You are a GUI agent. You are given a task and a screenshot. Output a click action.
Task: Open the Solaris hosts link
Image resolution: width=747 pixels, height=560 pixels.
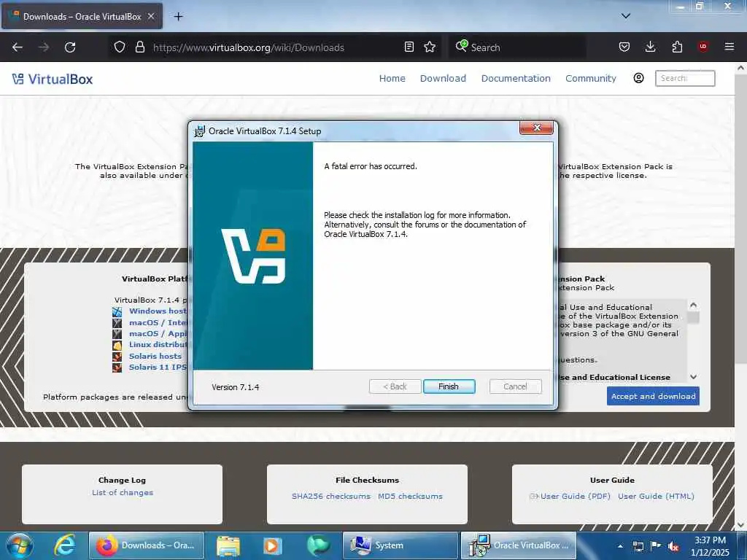155,356
